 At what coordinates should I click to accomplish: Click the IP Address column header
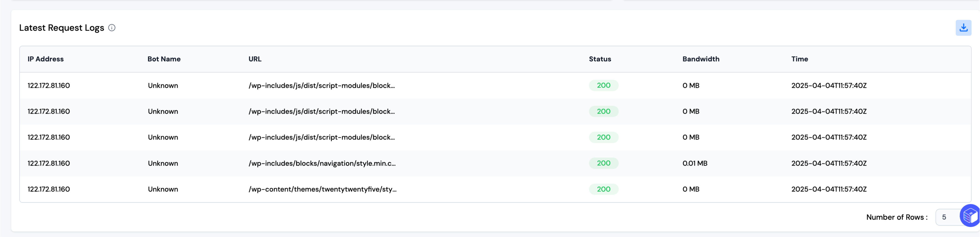point(45,59)
